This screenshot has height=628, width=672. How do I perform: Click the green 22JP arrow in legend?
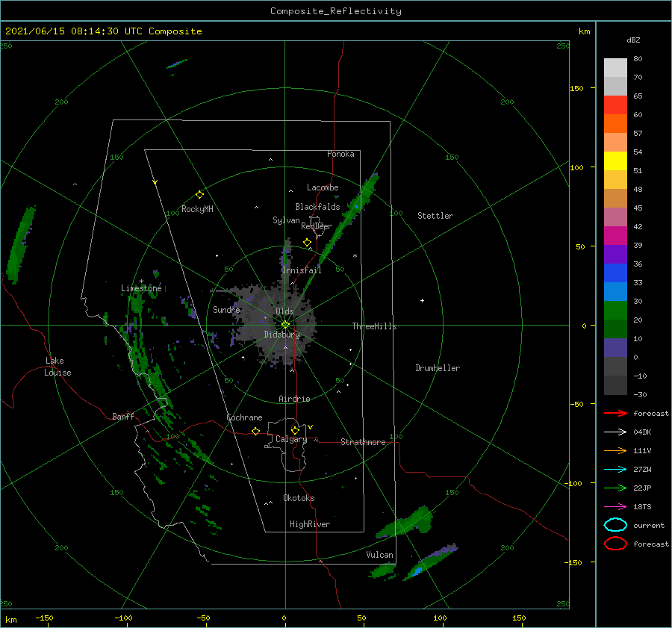coord(615,488)
